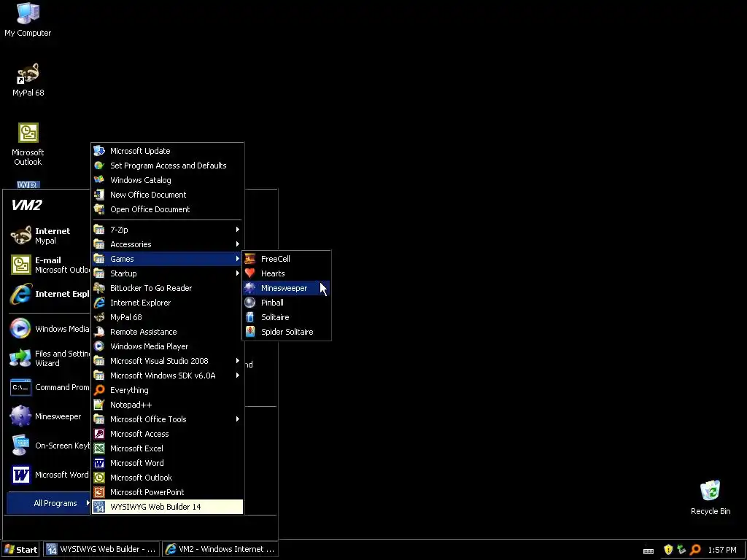This screenshot has height=560, width=747.
Task: Select Internet Explorer in All Programs list
Action: click(x=167, y=303)
